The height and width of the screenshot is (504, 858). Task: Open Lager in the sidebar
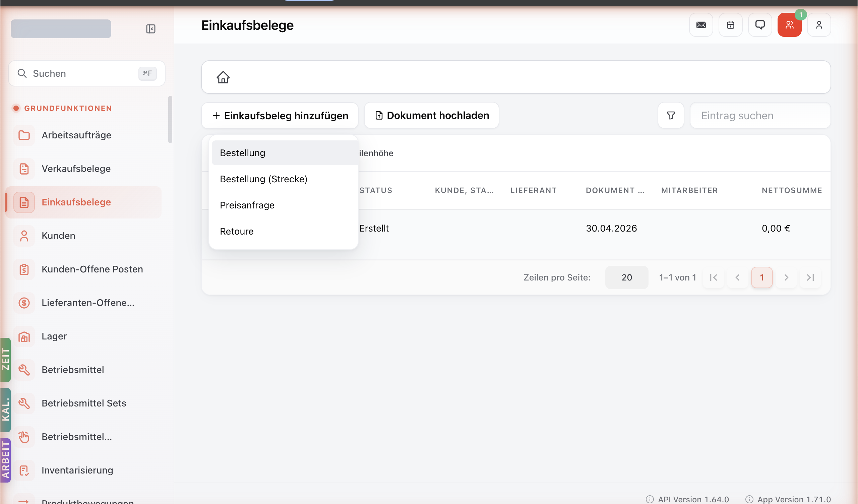(x=84, y=336)
